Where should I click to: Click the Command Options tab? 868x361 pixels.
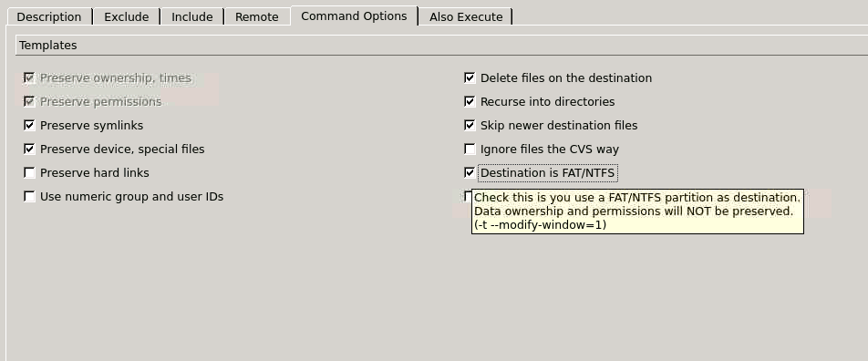(x=355, y=16)
